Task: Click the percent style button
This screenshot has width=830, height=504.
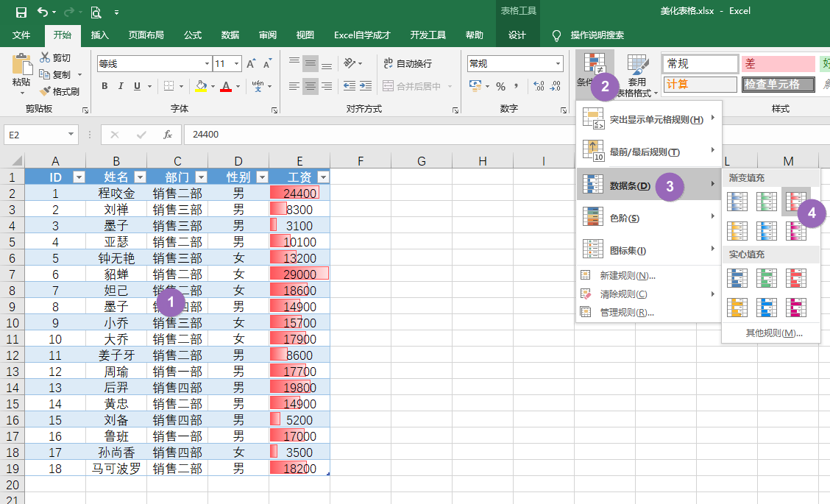Action: [x=501, y=86]
